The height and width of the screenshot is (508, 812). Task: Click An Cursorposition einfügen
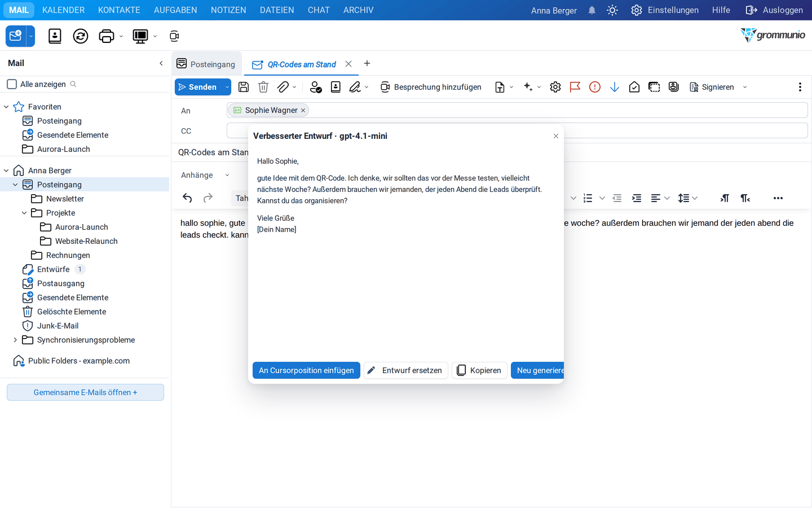click(306, 370)
